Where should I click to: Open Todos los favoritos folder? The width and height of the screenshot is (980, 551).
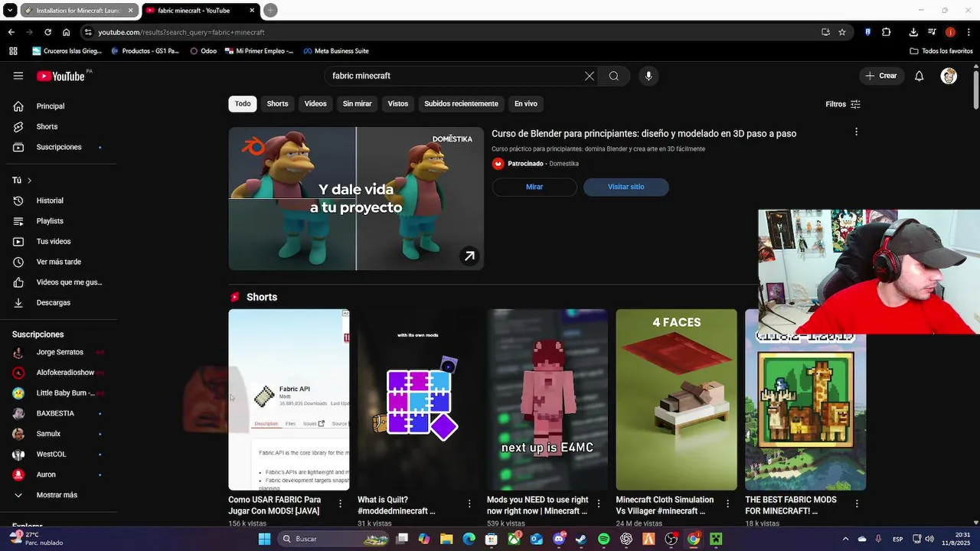(x=942, y=51)
